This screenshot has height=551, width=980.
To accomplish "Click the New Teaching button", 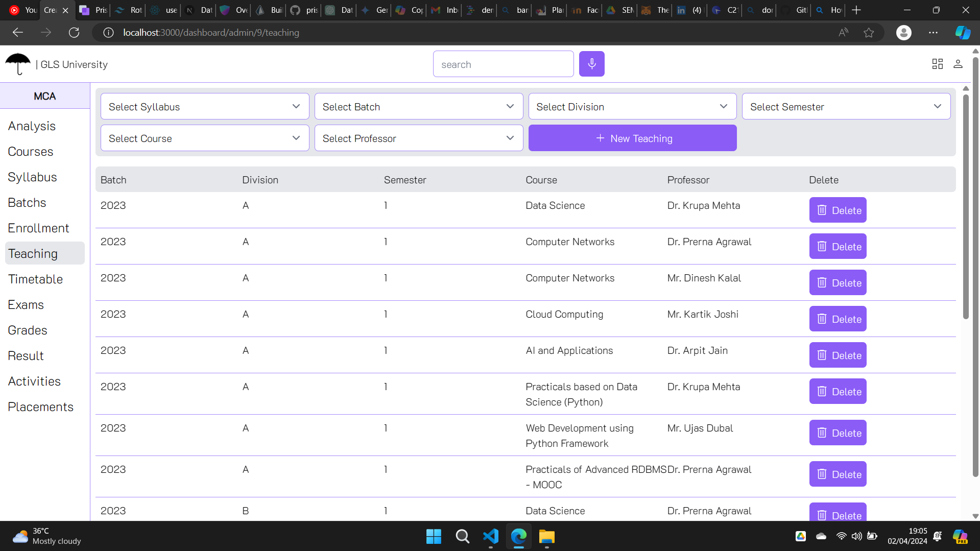I will tap(632, 138).
